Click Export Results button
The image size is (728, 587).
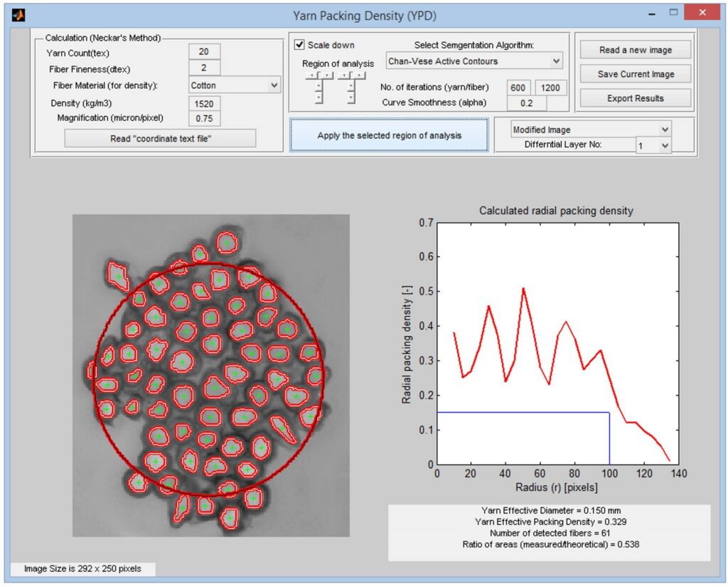coord(635,98)
